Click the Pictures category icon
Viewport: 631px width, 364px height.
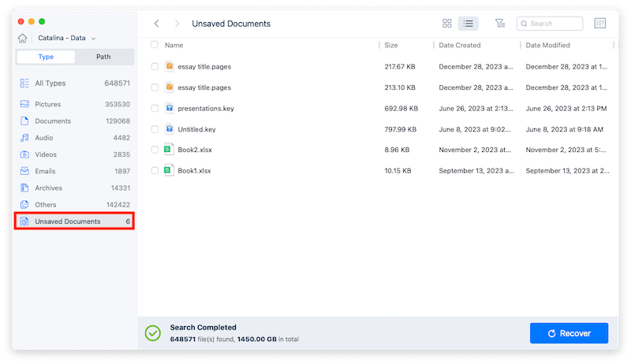pos(24,104)
